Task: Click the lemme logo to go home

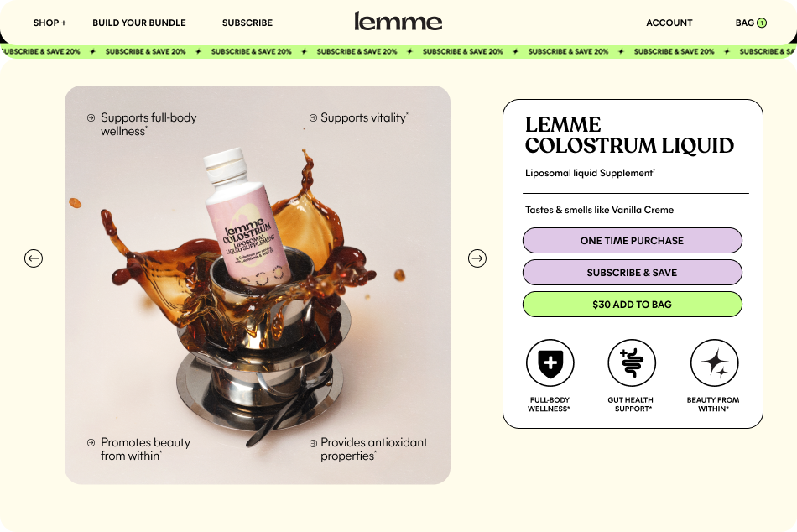Action: click(398, 21)
